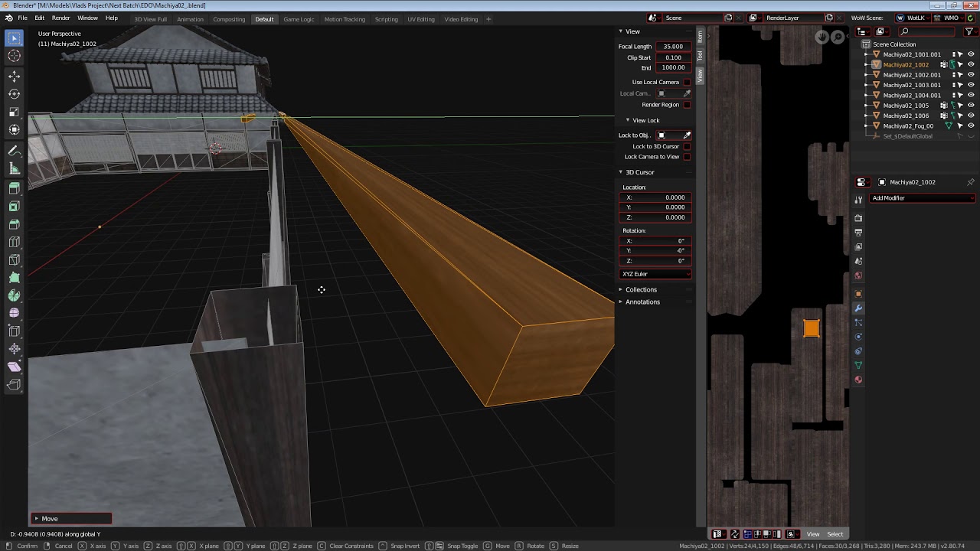
Task: Open the File menu
Action: point(22,18)
